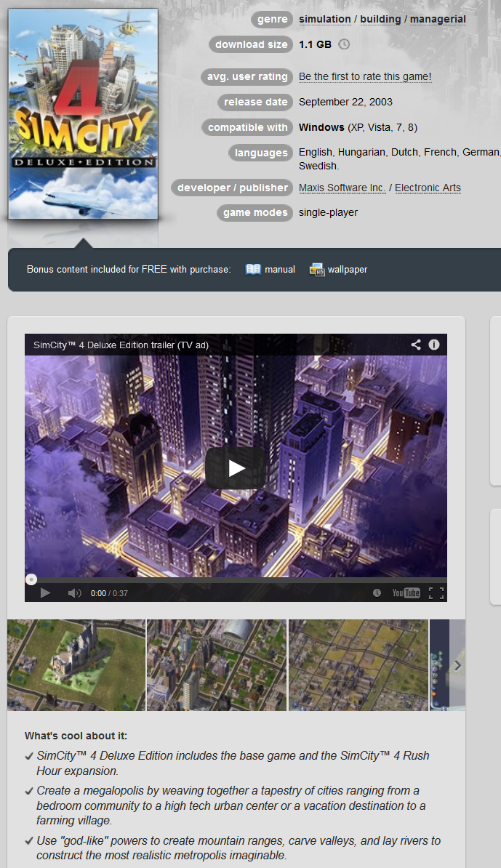Click the video time display '0:00 / 0:37'

pos(109,593)
